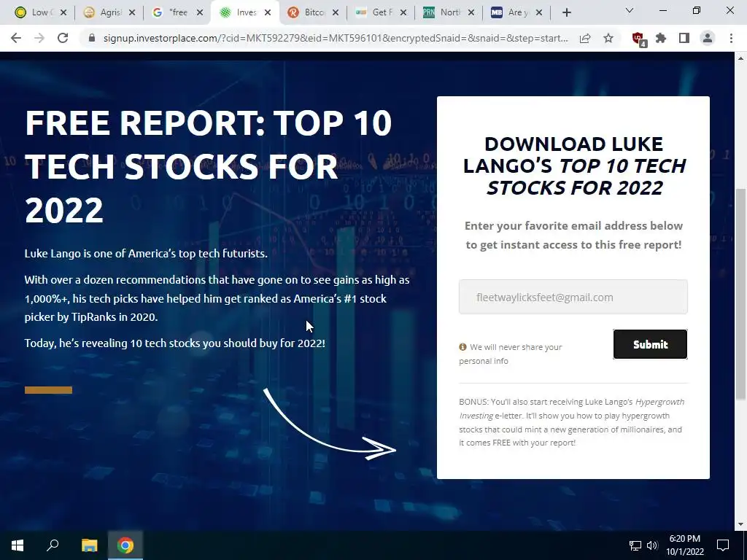View site information lock icon
747x560 pixels.
tap(91, 38)
